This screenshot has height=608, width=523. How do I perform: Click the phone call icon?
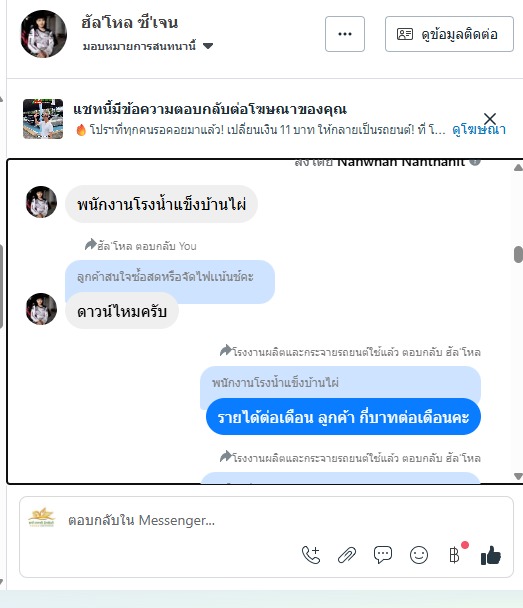311,555
